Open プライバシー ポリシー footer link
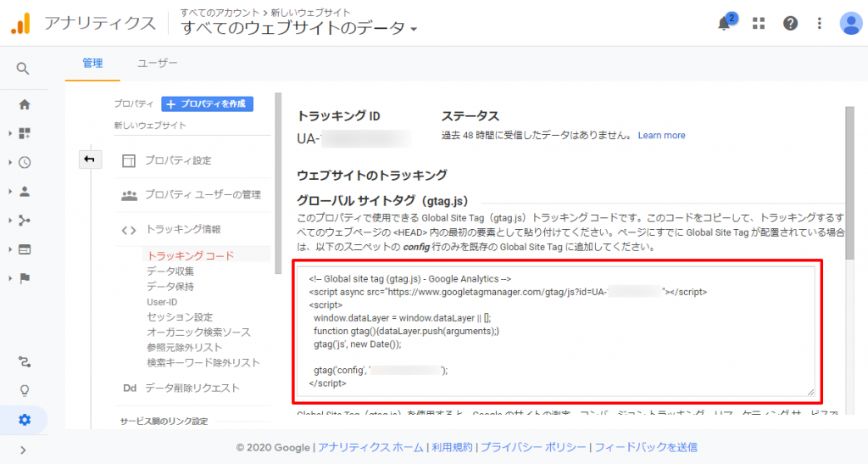Viewport: 868px width, 464px height. click(533, 447)
